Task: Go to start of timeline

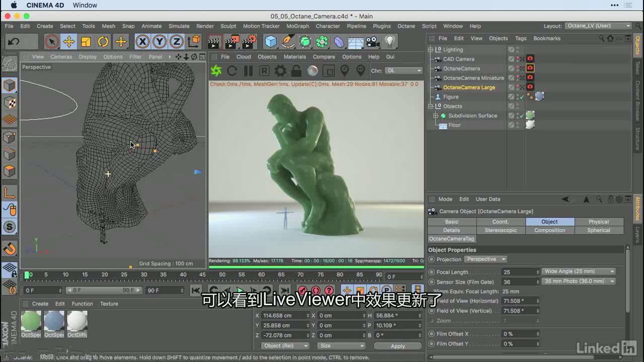Action: (x=196, y=290)
